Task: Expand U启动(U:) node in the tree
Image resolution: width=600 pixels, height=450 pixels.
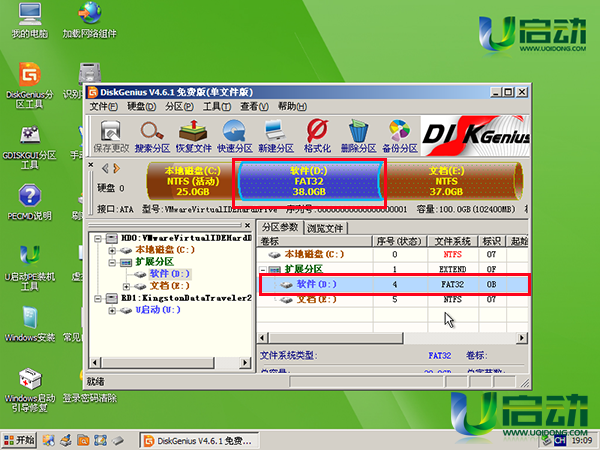Action: pyautogui.click(x=112, y=310)
